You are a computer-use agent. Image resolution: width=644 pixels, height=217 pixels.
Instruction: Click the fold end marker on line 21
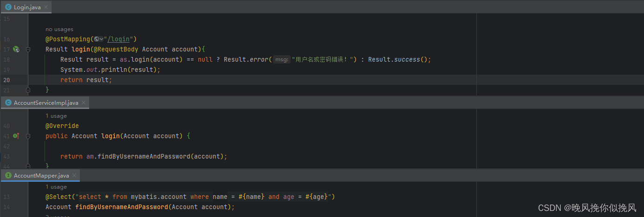[x=28, y=89]
